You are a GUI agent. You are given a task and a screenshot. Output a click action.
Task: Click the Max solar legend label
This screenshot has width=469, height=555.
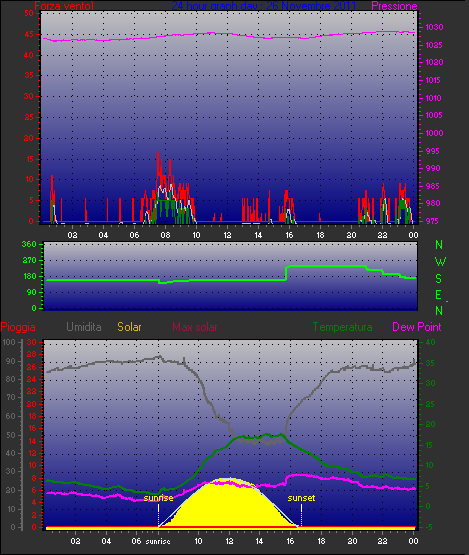(195, 327)
